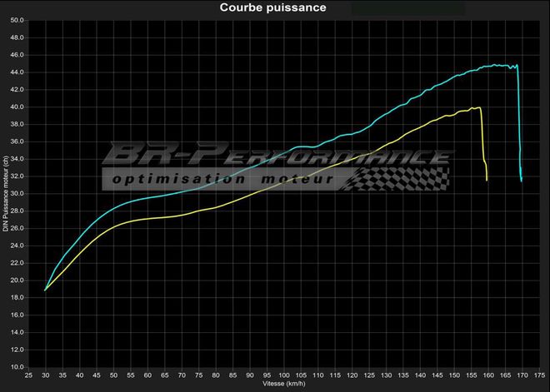Click the 40.0 label on the y-axis
The width and height of the screenshot is (550, 392).
click(x=17, y=107)
